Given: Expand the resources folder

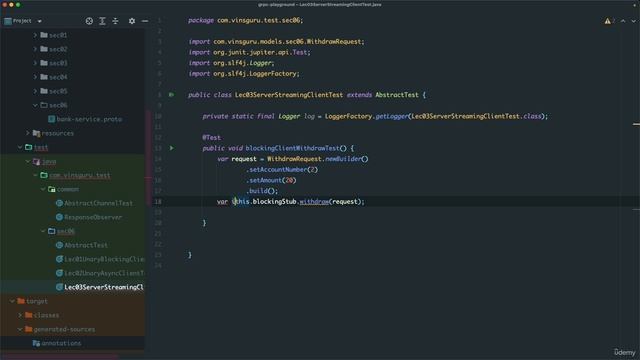Looking at the screenshot, I should pos(28,133).
